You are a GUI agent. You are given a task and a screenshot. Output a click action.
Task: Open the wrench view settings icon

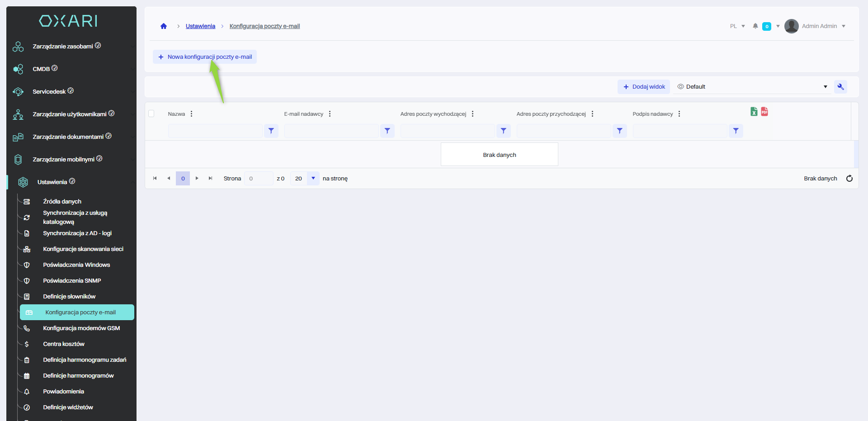840,87
